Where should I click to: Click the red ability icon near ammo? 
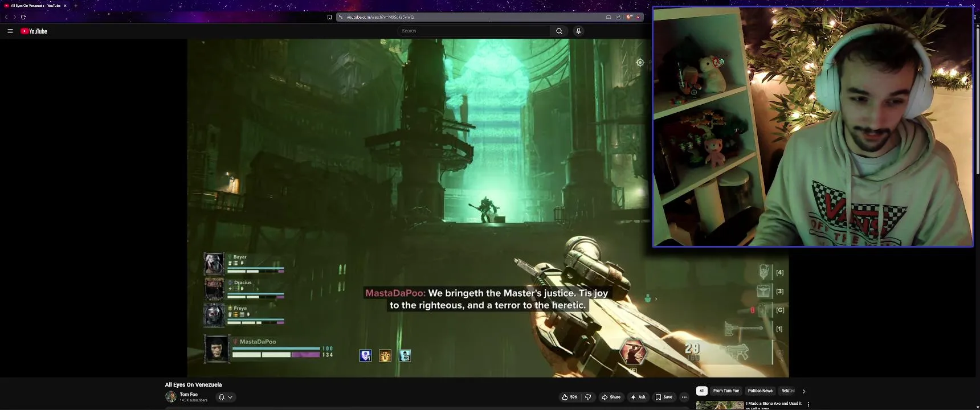pos(632,352)
